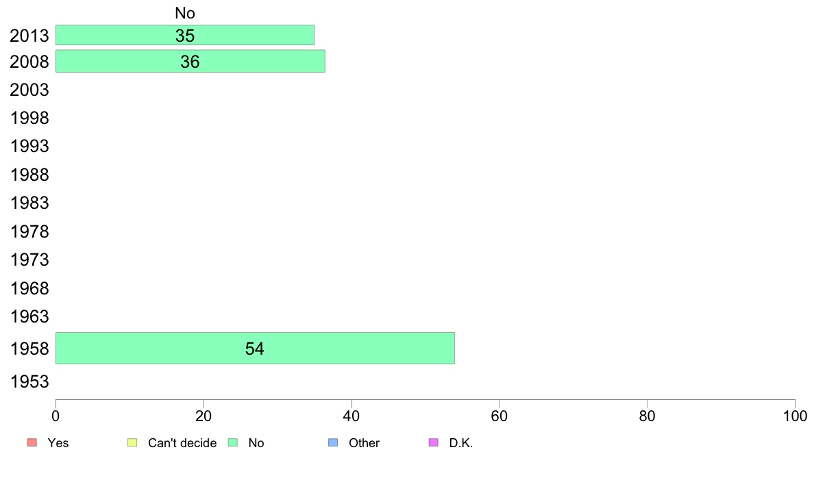
Task: Click the magenta D.K. legend swatch
Action: [x=434, y=442]
